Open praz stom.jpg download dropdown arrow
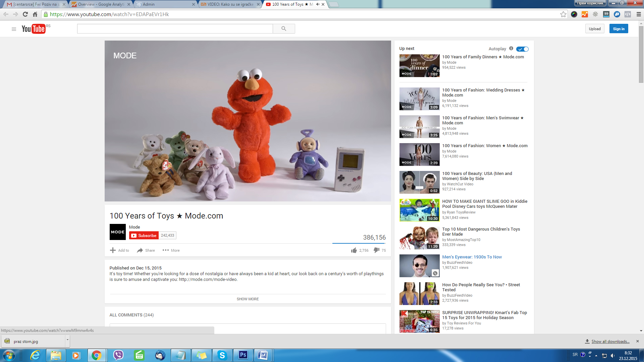644x362 pixels. (x=67, y=340)
